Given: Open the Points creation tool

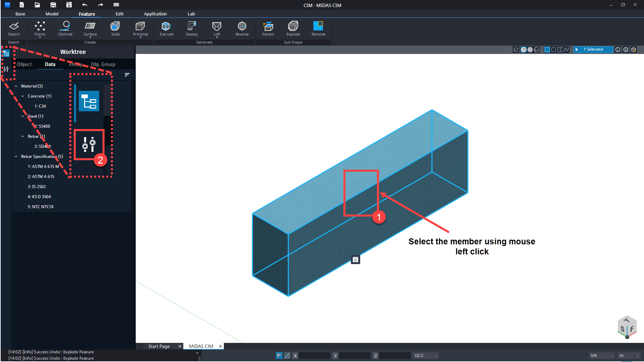Looking at the screenshot, I should pyautogui.click(x=40, y=28).
